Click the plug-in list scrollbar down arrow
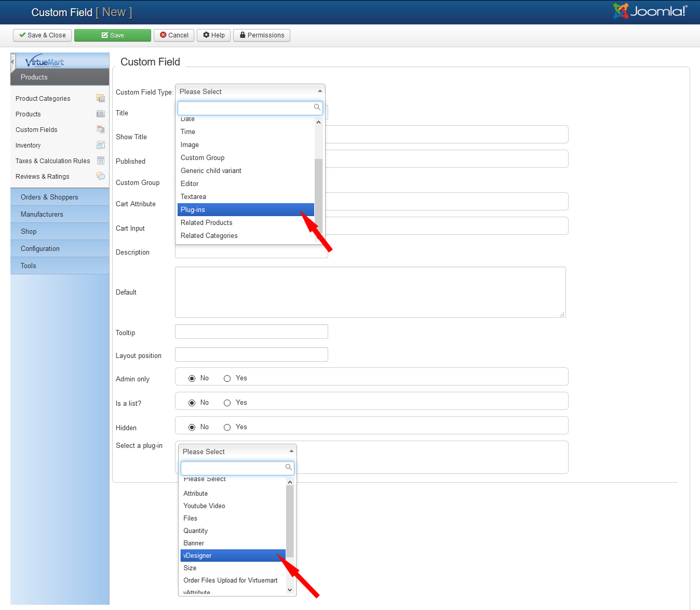700x610 pixels. pos(290,590)
